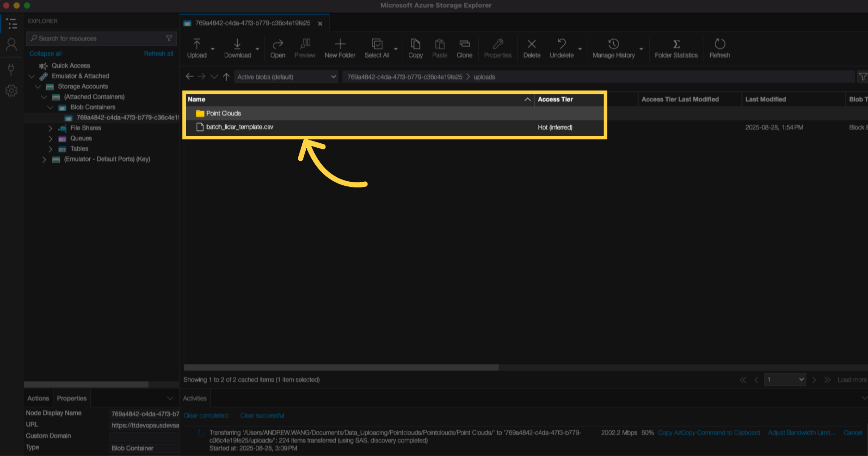Open the Select All dropdown arrow
Image resolution: width=868 pixels, height=456 pixels.
point(396,49)
